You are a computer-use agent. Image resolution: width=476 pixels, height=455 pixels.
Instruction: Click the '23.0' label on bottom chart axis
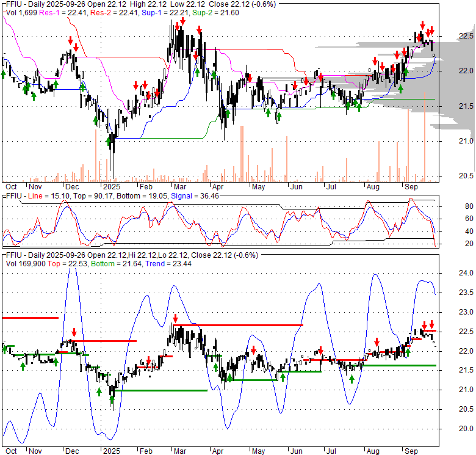point(466,312)
